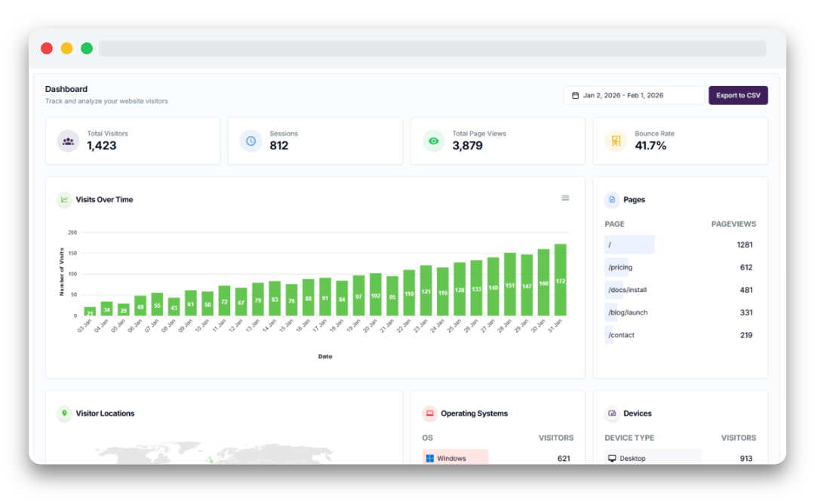Select the Windows operating system row
The image size is (815, 504).
point(498,458)
